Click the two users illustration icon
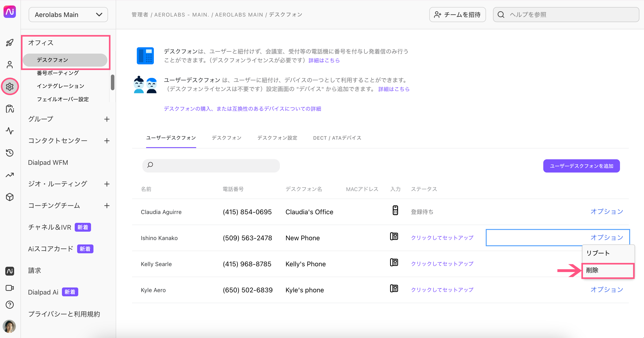Viewport: 644px width, 338px height. click(145, 84)
